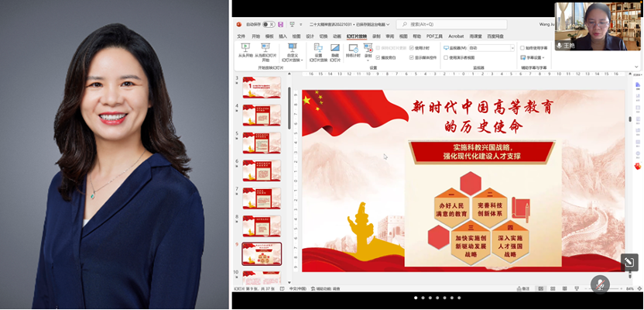
Task: Open the 雨课堂 ribbon tab
Action: click(x=475, y=36)
